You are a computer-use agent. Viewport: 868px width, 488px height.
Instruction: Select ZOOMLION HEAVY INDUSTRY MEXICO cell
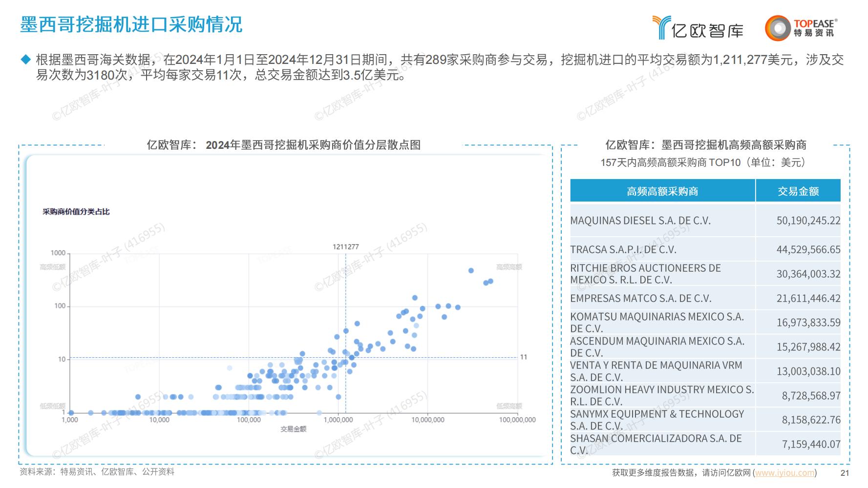(x=662, y=396)
